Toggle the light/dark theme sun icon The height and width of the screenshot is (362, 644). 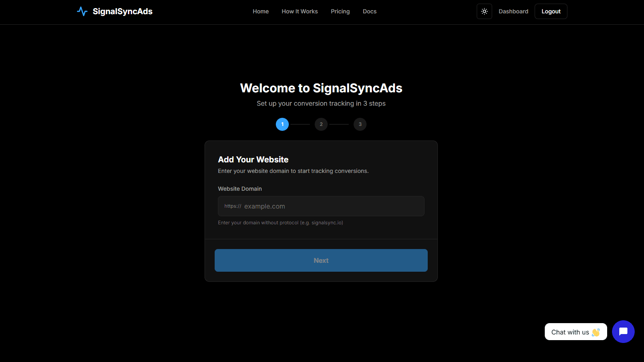click(x=484, y=11)
